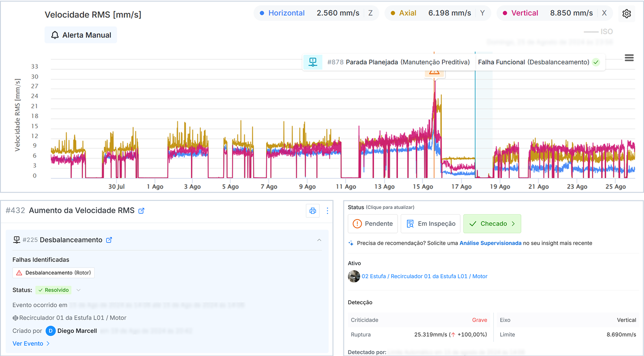
Task: Click the Alerta Manual bell button
Action: (81, 35)
